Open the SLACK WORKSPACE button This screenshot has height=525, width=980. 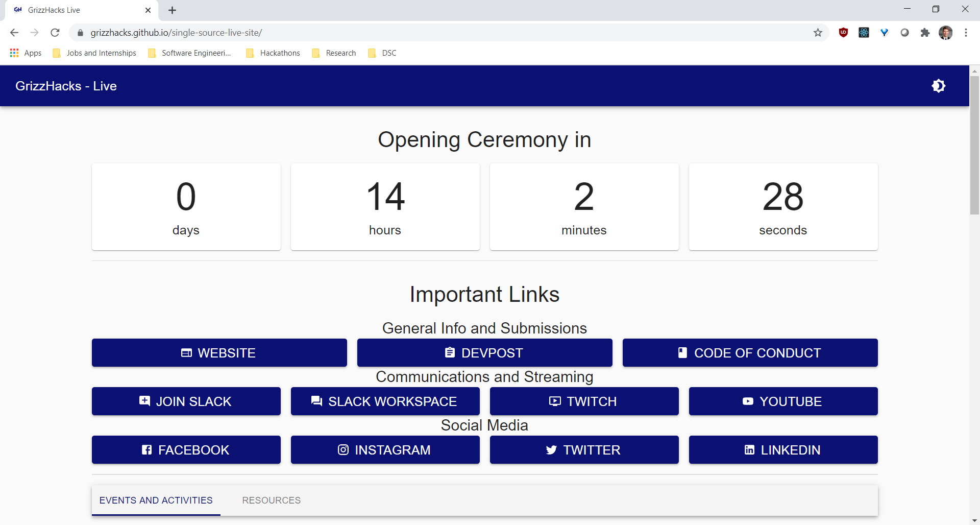pos(385,401)
